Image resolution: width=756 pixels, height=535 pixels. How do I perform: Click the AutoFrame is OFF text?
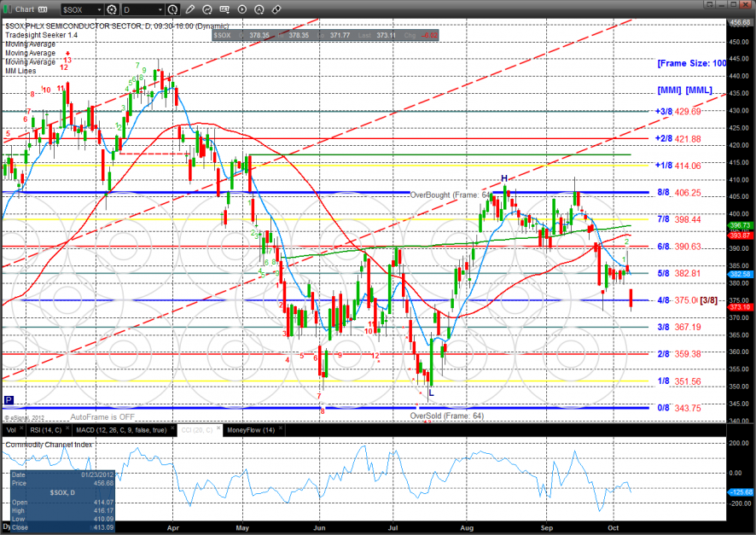[102, 417]
